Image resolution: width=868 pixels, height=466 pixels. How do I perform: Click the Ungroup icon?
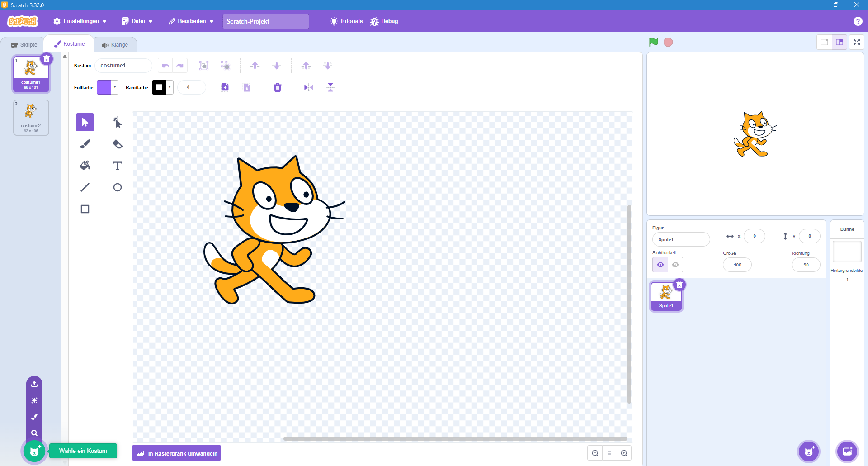(226, 66)
